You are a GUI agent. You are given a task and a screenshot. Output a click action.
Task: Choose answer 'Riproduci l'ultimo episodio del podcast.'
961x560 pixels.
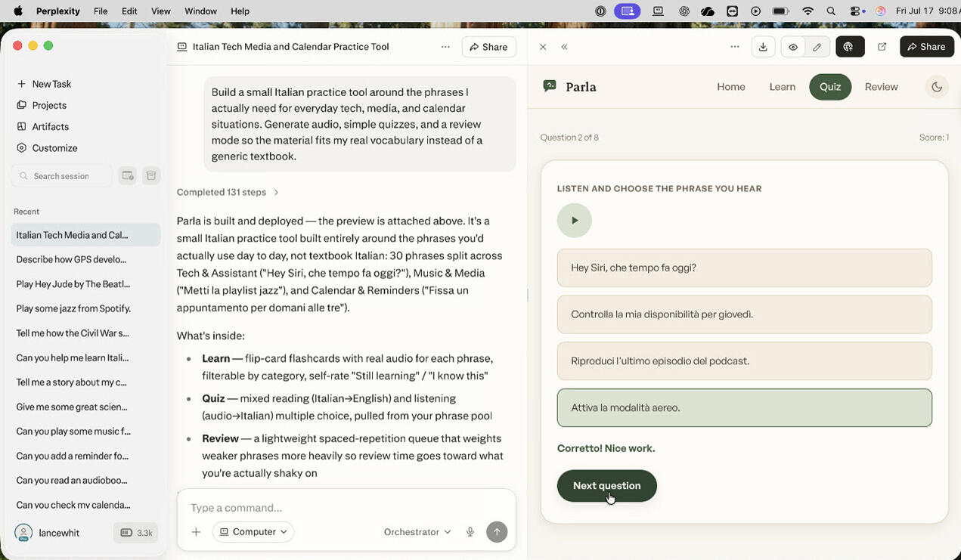click(745, 361)
